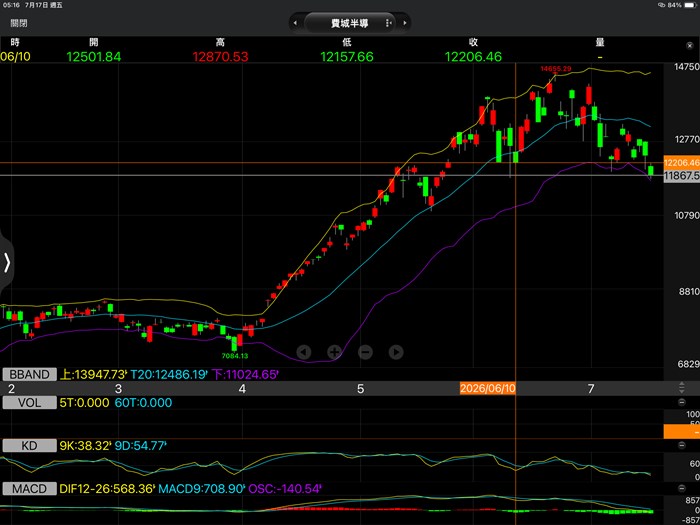Tap the T20:12486.19 value
This screenshot has width=700, height=525.
[x=169, y=374]
